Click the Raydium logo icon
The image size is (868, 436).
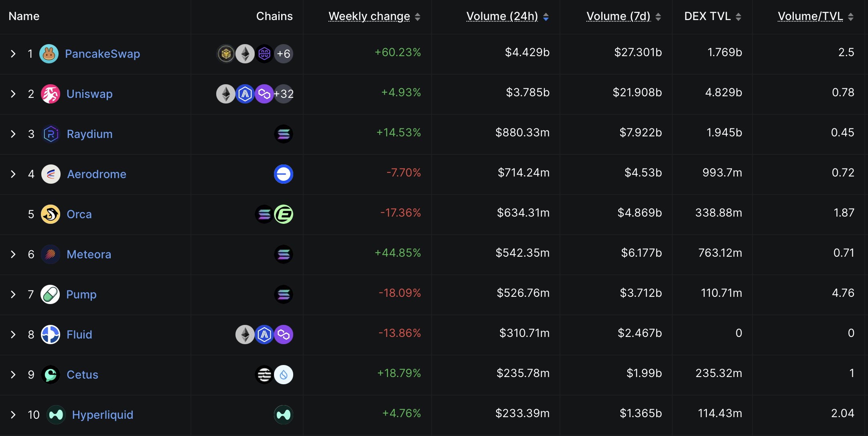[51, 134]
